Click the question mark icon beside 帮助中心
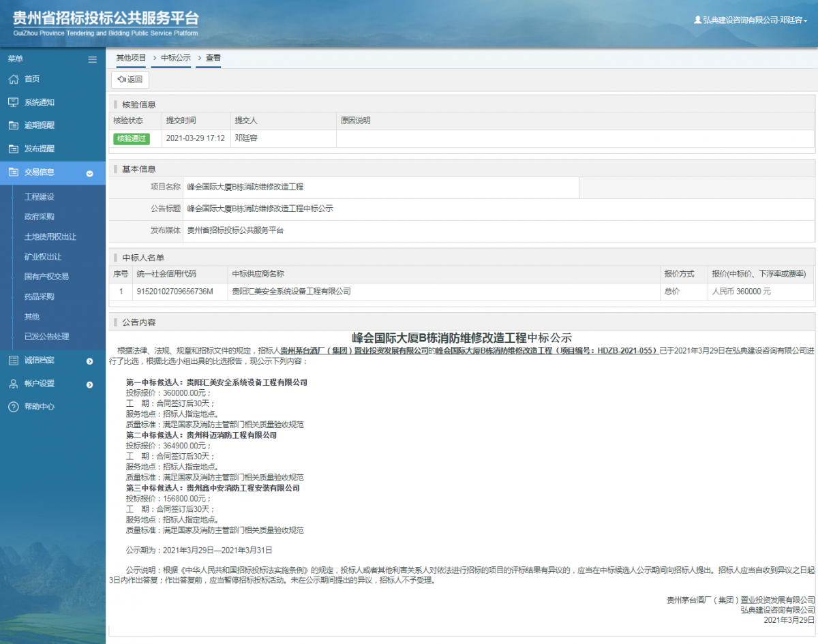This screenshot has height=644, width=818. (13, 407)
